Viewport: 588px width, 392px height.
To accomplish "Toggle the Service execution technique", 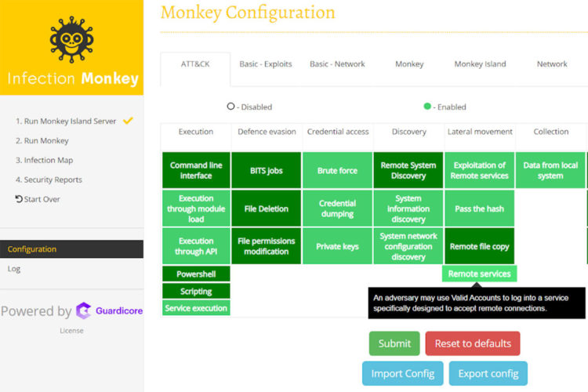I will coord(196,308).
